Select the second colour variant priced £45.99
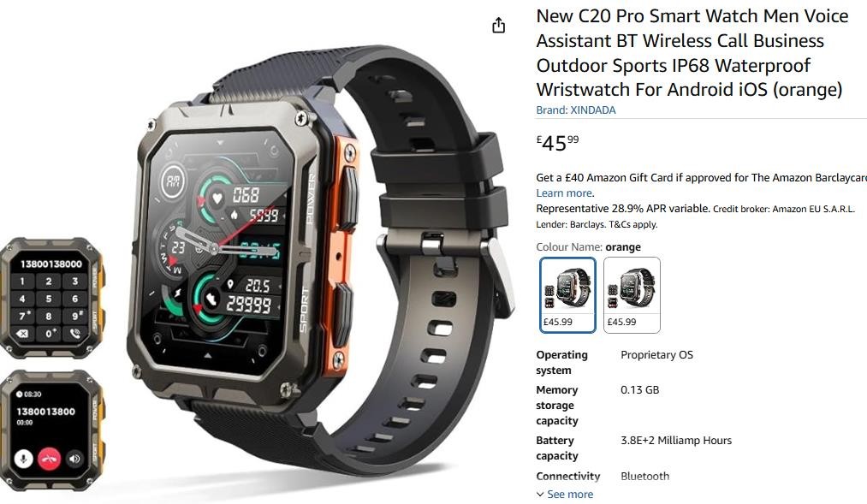 pyautogui.click(x=632, y=294)
